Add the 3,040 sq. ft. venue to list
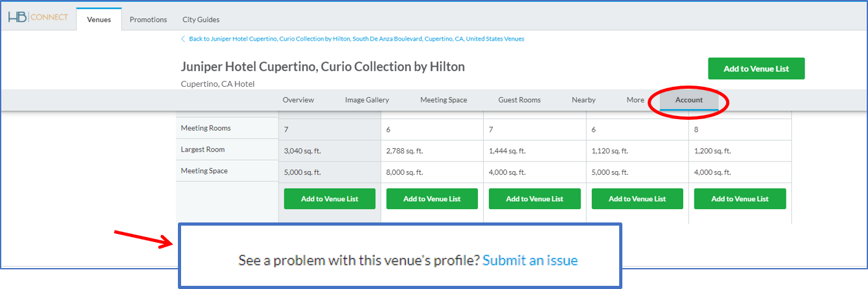Screen dimensions: 868x289 pyautogui.click(x=330, y=198)
